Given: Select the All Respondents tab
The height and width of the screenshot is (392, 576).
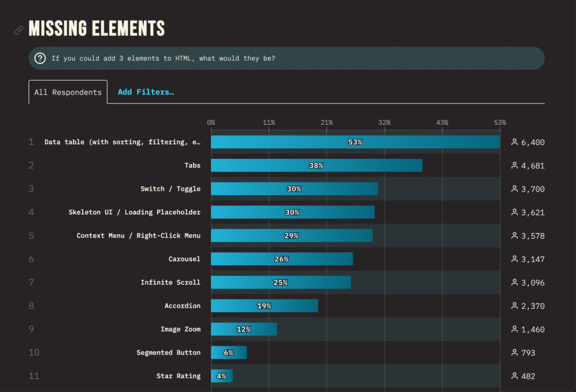Looking at the screenshot, I should (x=68, y=92).
